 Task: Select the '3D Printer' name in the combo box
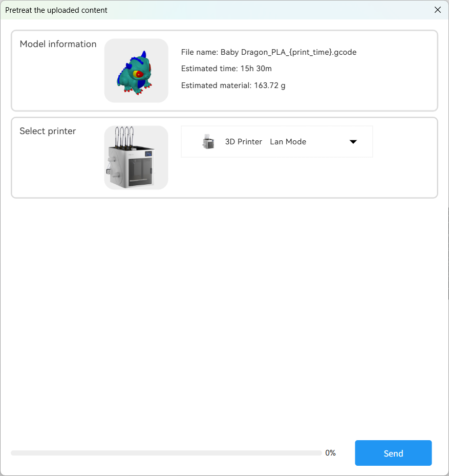[243, 142]
